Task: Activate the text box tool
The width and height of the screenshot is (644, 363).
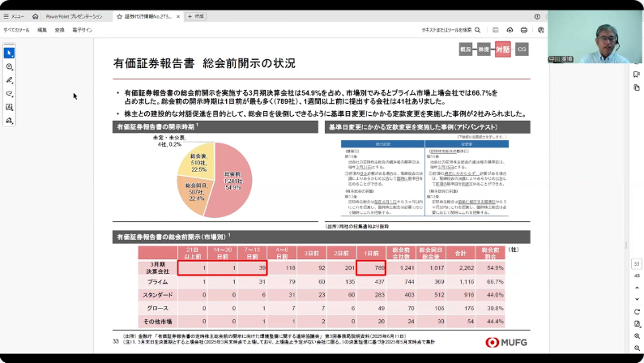Action: click(9, 107)
